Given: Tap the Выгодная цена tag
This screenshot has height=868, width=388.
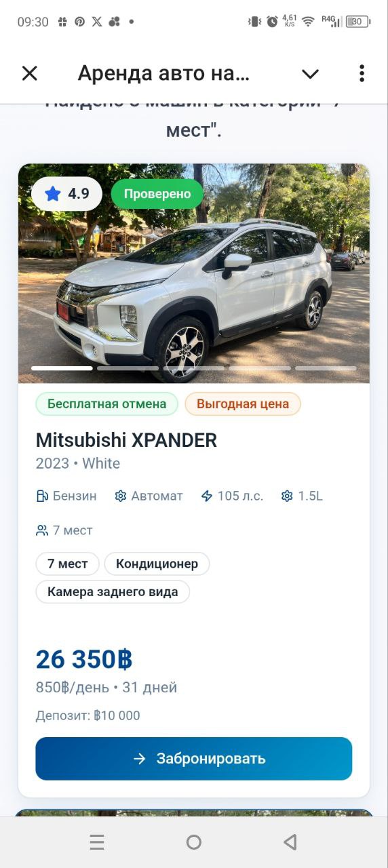Looking at the screenshot, I should 243,403.
